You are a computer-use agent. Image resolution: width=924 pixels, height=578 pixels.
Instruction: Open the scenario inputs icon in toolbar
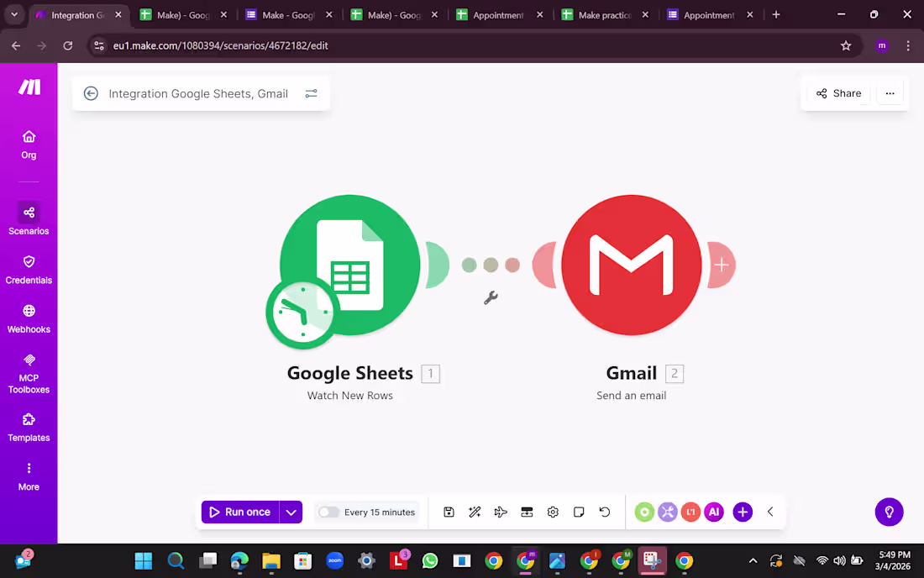click(x=527, y=512)
